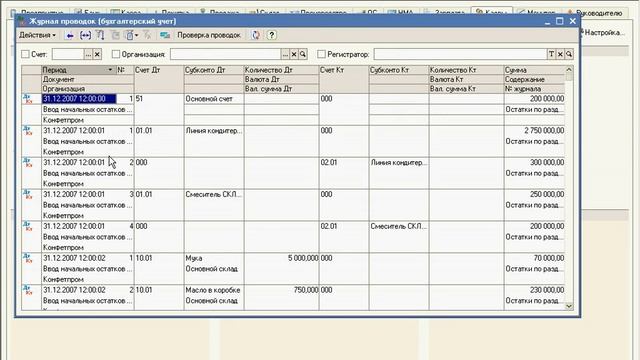Expand the arrow next to filter-by-value icon
Viewport: 640px width, 360px height.
(x=136, y=36)
